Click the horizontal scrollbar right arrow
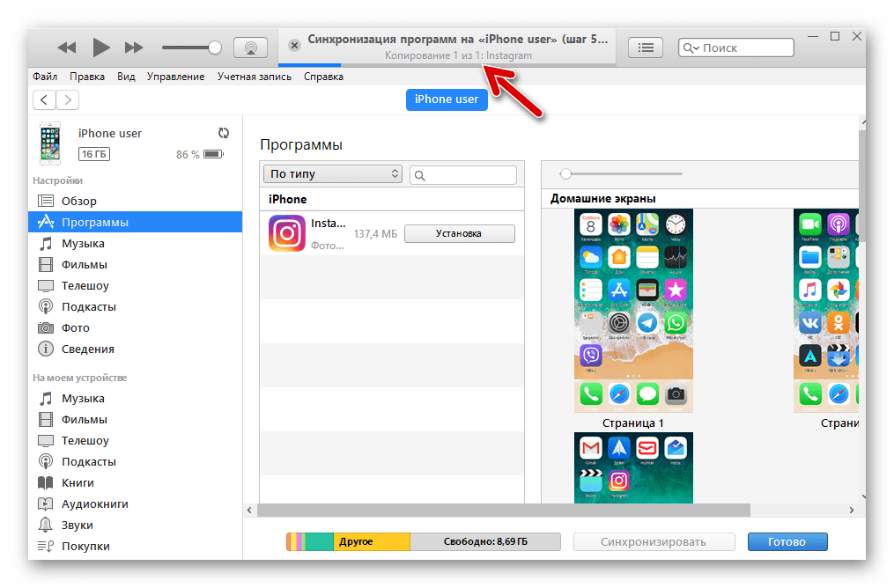894x588 pixels. pos(851,510)
